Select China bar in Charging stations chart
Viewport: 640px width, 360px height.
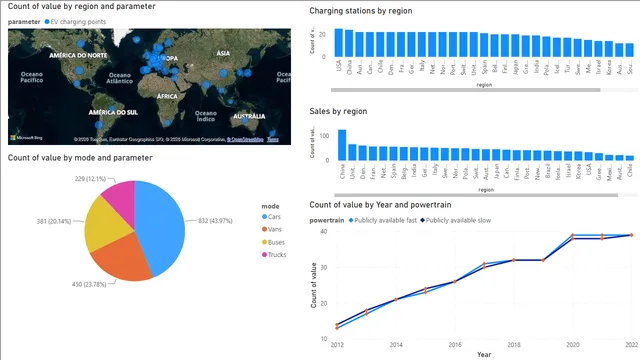click(x=349, y=43)
